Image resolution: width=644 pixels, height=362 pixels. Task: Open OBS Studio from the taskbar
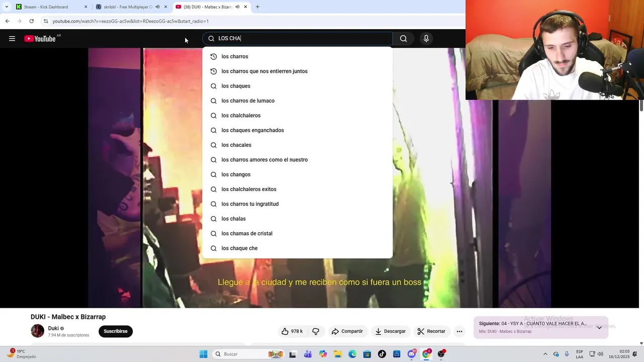[441, 354]
